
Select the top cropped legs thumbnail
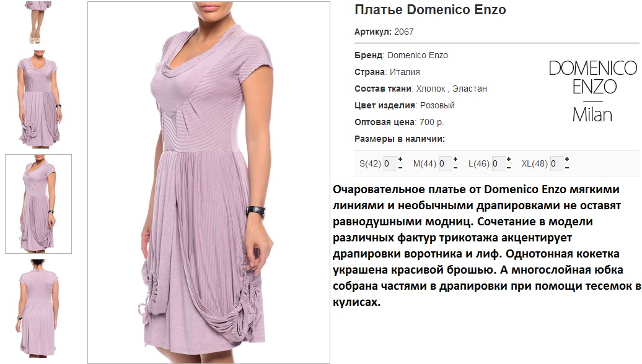click(38, 22)
